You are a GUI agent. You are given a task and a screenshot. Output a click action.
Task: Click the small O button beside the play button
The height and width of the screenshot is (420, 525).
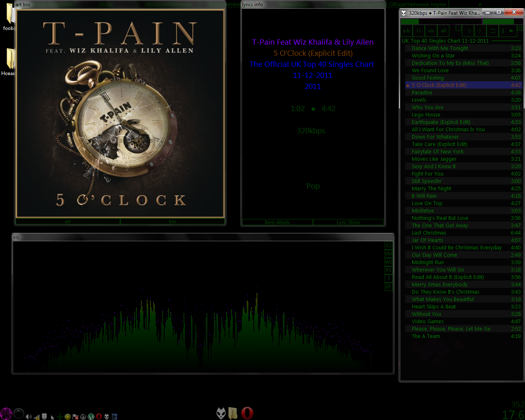(x=520, y=28)
